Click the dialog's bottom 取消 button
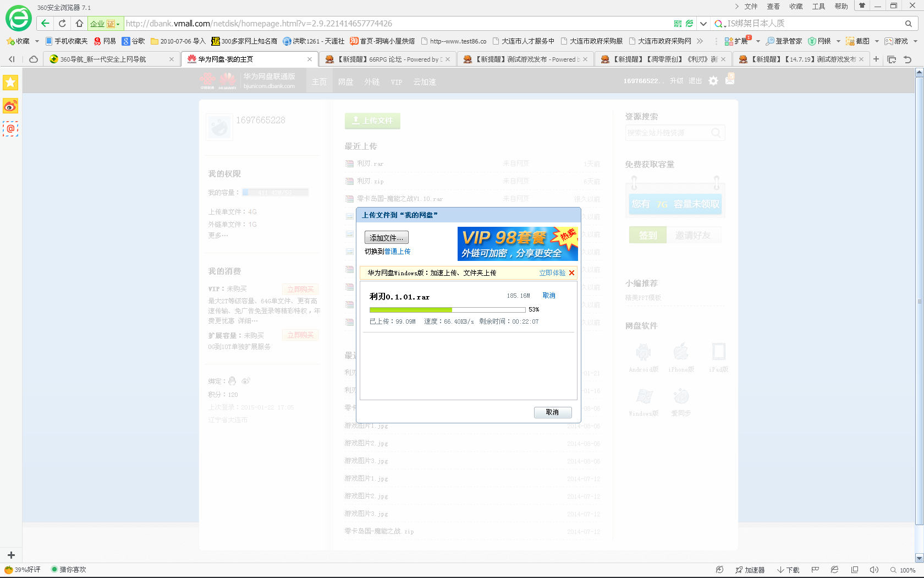Image resolution: width=924 pixels, height=578 pixels. [553, 412]
